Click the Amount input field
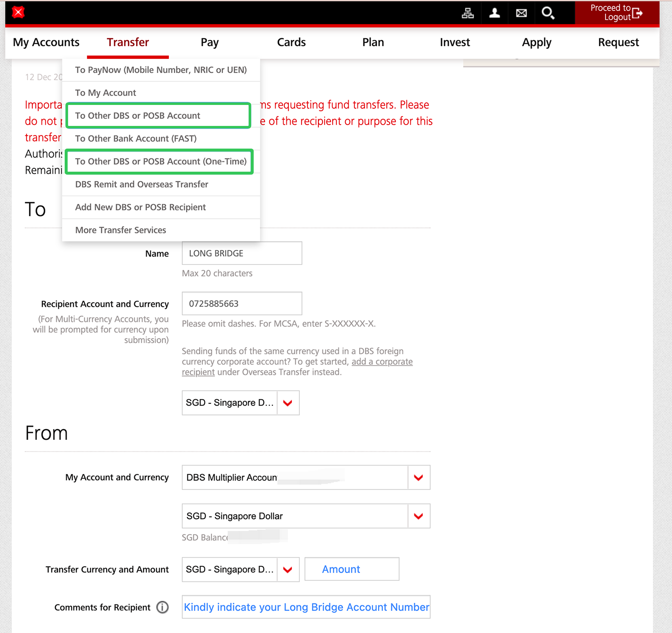672x633 pixels. (352, 569)
